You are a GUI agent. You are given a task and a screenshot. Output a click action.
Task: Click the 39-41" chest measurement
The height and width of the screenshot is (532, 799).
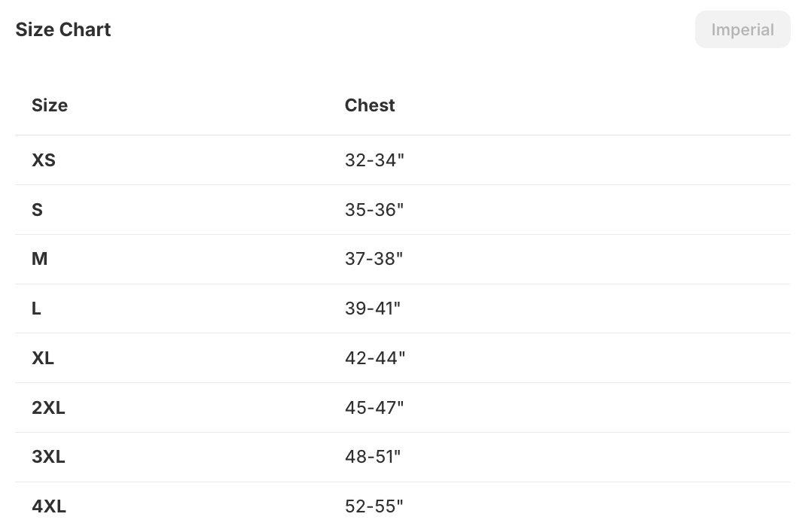pyautogui.click(x=373, y=309)
